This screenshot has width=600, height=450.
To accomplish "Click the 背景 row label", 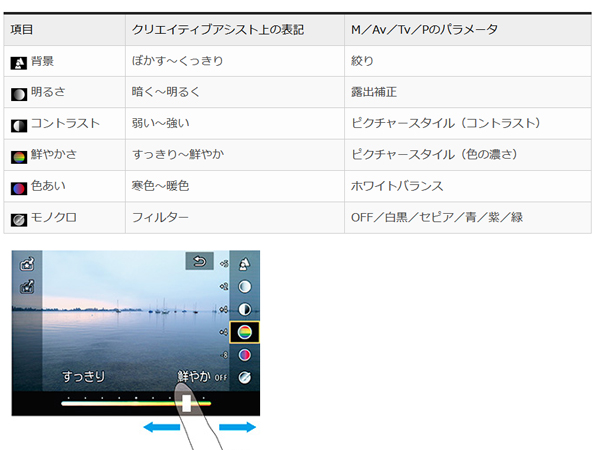I will pyautogui.click(x=42, y=61).
